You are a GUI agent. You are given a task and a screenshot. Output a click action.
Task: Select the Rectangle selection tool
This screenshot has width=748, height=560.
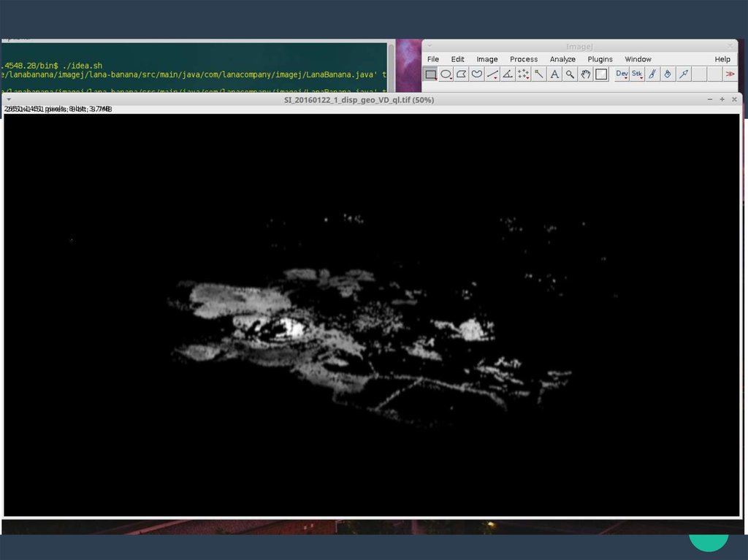pyautogui.click(x=431, y=74)
